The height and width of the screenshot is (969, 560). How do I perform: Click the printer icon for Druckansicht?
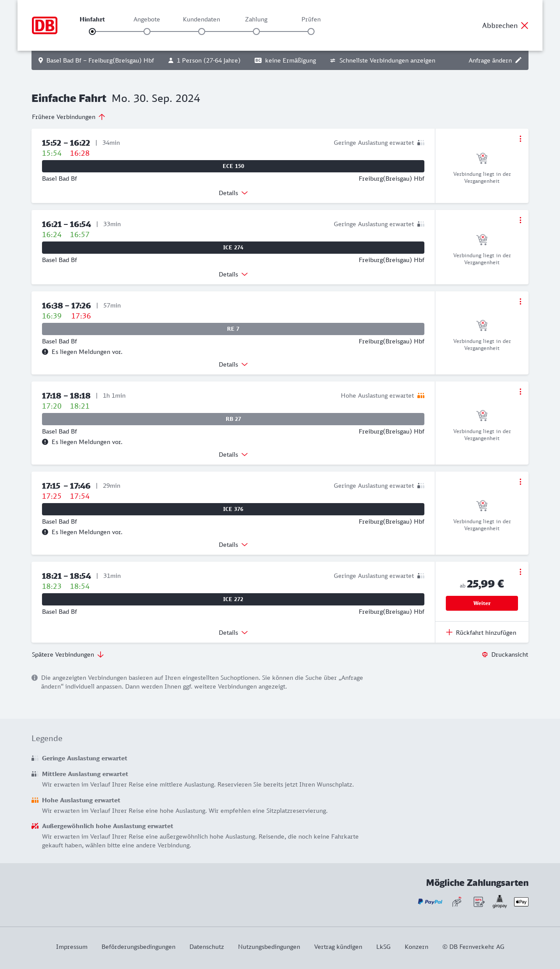(x=485, y=654)
